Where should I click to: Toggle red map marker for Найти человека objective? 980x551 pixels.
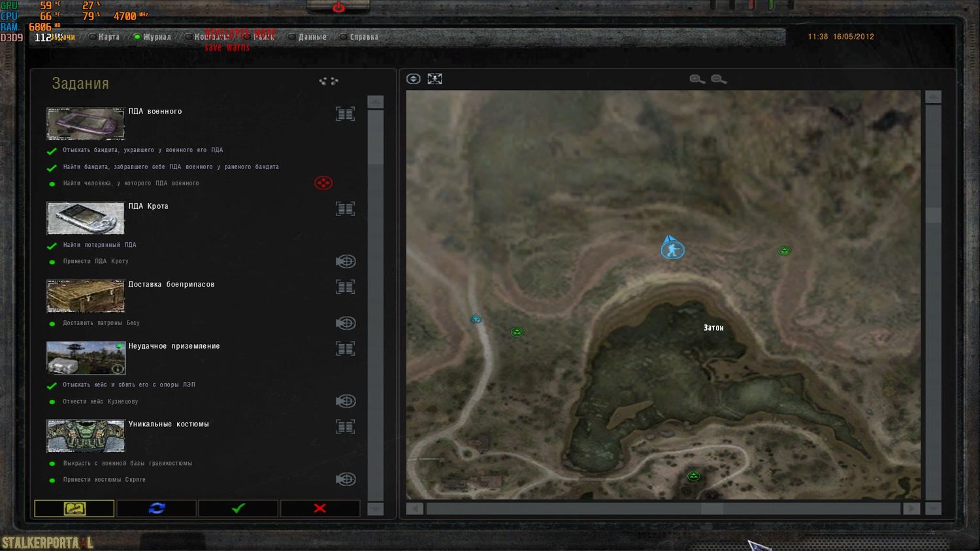click(x=323, y=183)
